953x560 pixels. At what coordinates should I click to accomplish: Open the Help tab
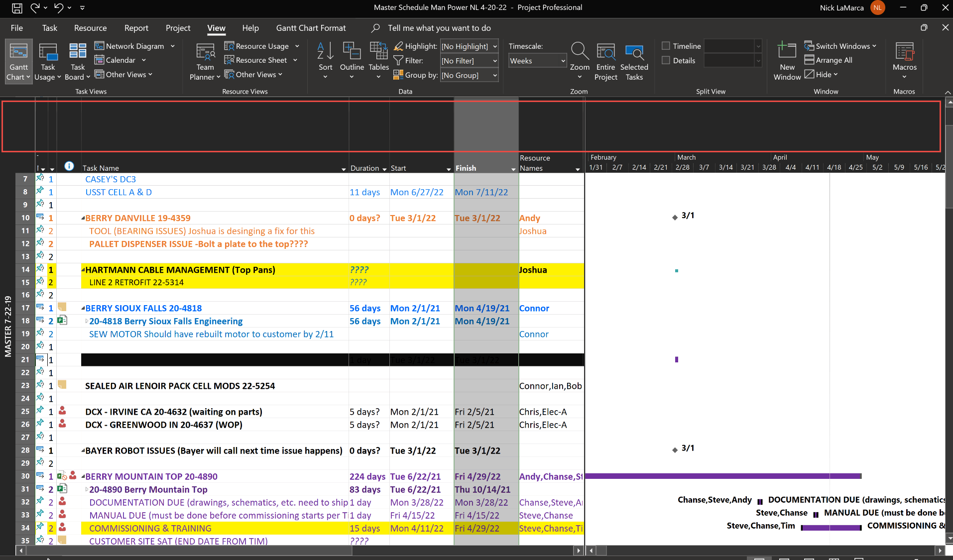pos(250,28)
